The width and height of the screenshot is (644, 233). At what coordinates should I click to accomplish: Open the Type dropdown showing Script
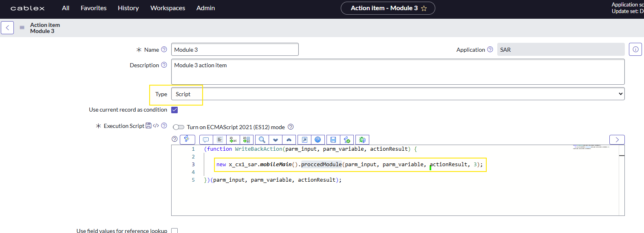(397, 94)
